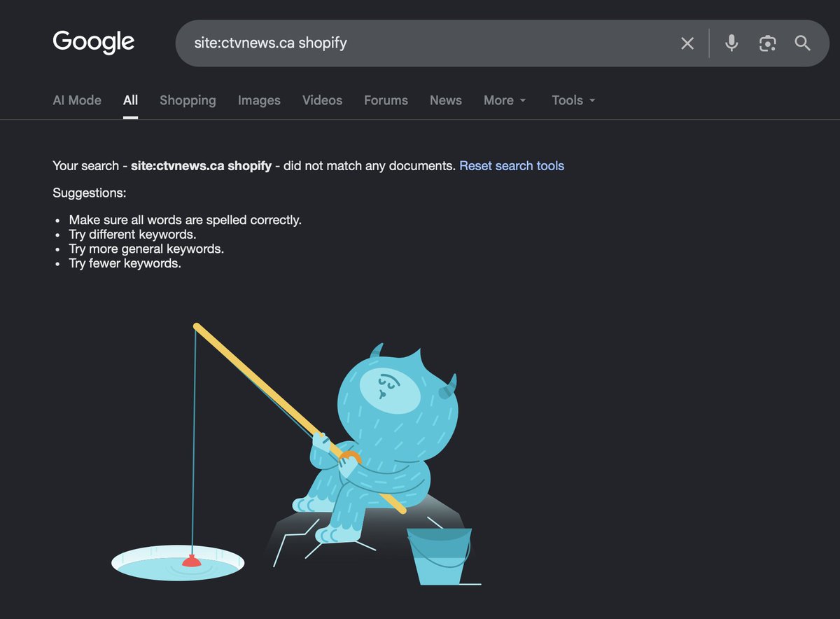Submit search with the magnifying glass icon
Viewport: 840px width, 619px height.
803,43
